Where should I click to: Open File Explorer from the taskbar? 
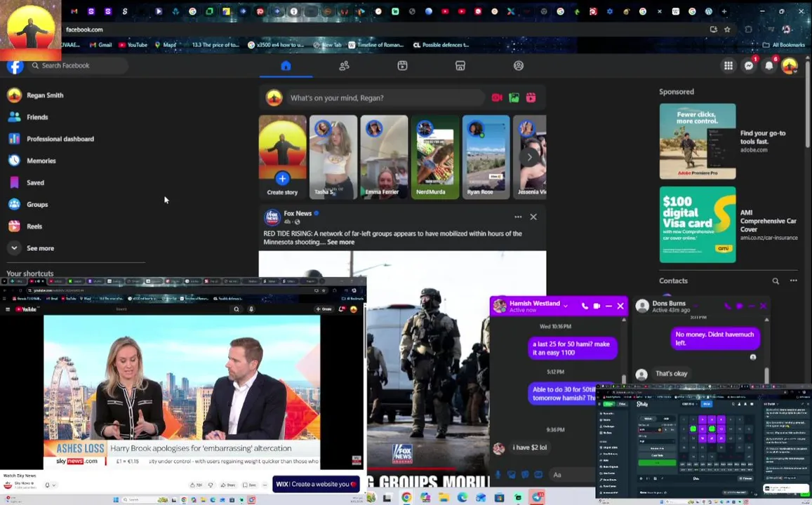click(x=444, y=498)
